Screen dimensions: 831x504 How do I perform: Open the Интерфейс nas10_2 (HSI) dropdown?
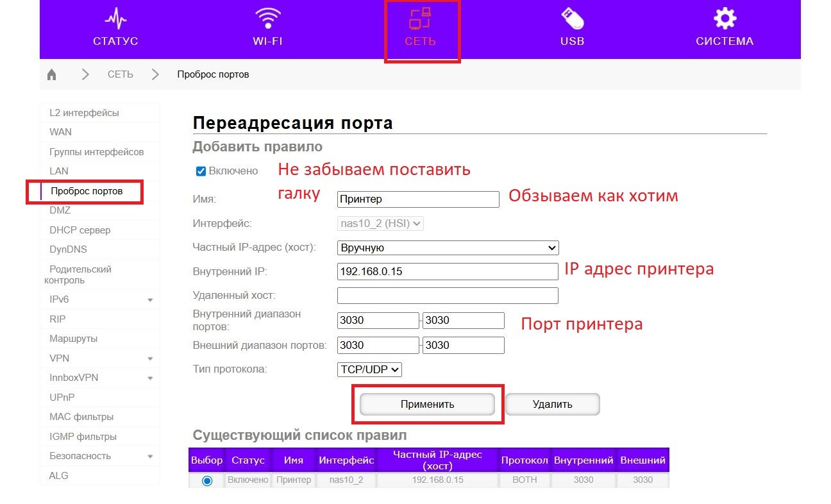tap(380, 224)
